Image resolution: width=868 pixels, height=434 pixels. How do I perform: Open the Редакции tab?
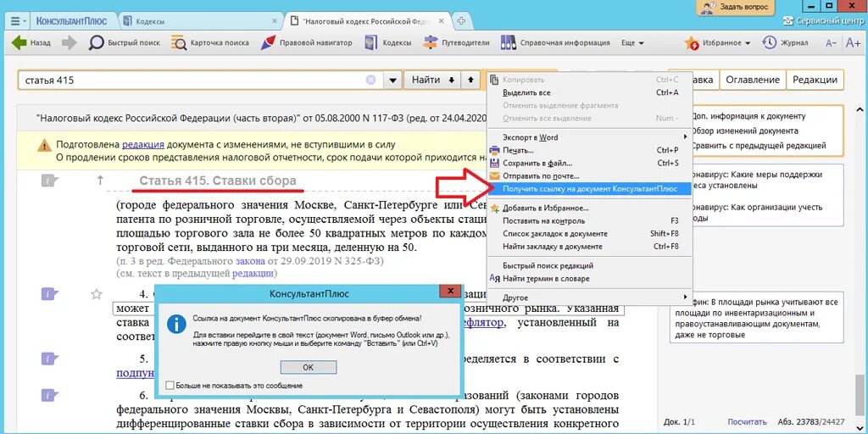(815, 80)
